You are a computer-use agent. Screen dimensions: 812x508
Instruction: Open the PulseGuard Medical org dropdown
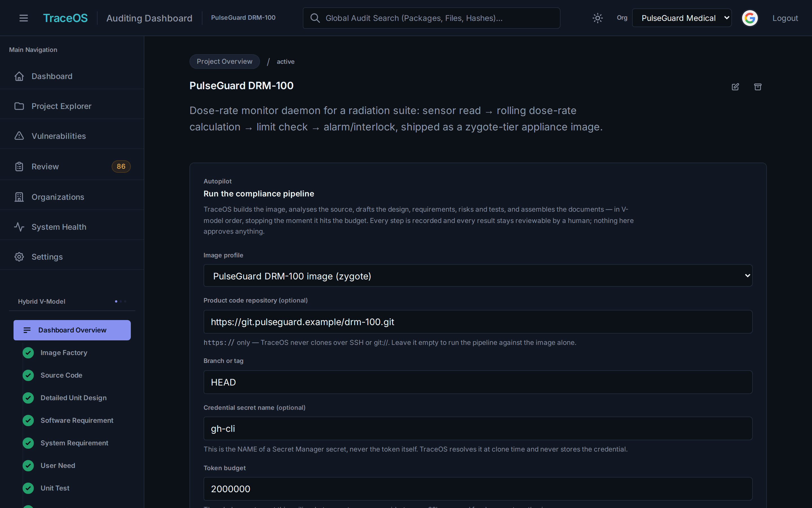(682, 18)
